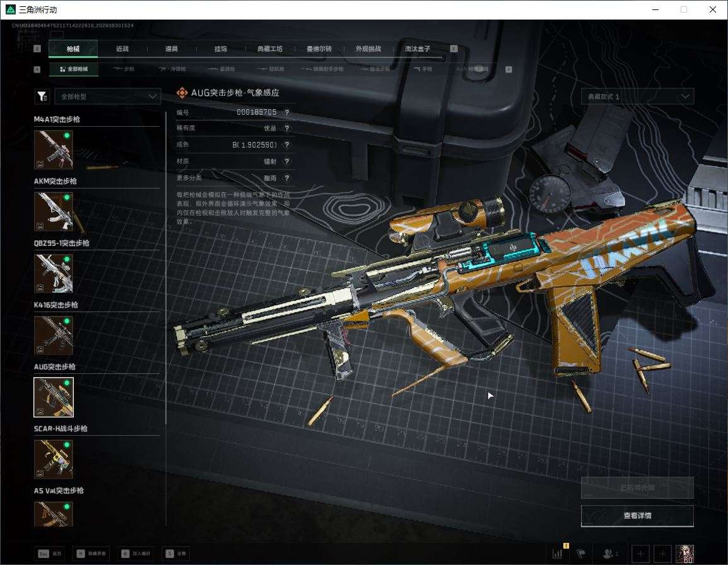The height and width of the screenshot is (565, 728).
Task: Select the K416突击步枪 skin thumbnail
Action: click(x=54, y=335)
